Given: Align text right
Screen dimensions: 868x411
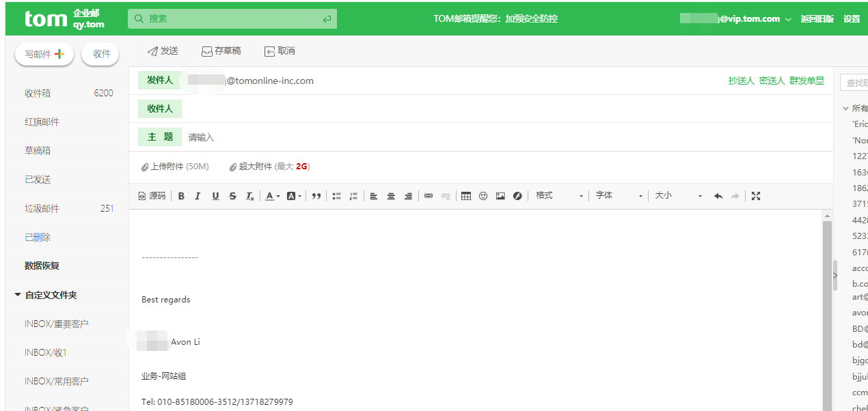Looking at the screenshot, I should coord(408,196).
